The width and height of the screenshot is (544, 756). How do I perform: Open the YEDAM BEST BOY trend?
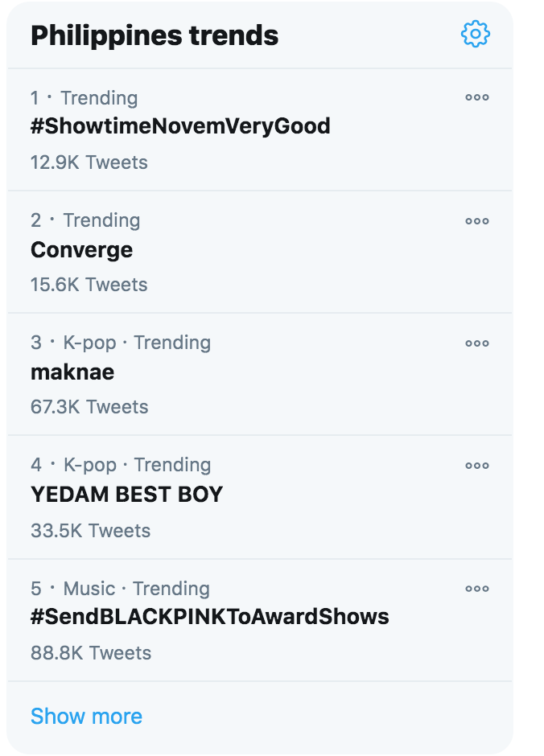[127, 495]
